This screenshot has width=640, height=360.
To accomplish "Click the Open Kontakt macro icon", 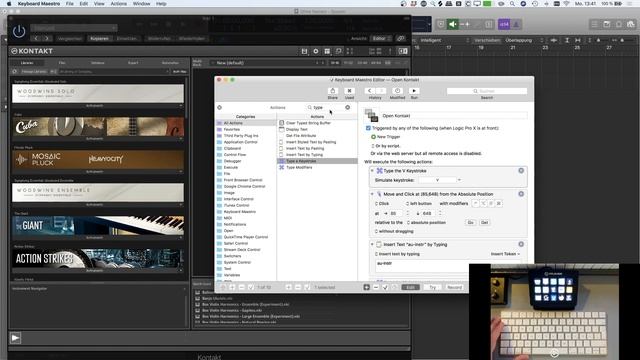I will pos(371,116).
